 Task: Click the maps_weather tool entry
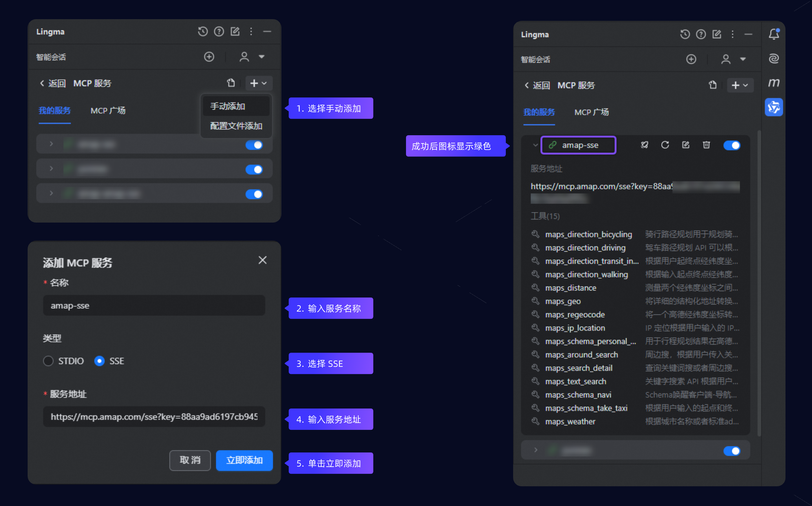point(570,421)
